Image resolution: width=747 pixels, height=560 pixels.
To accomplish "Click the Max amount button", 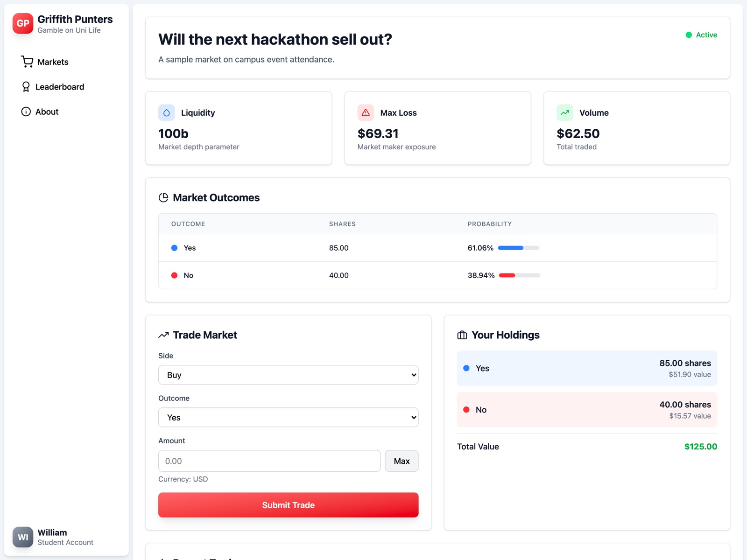I will pyautogui.click(x=402, y=461).
